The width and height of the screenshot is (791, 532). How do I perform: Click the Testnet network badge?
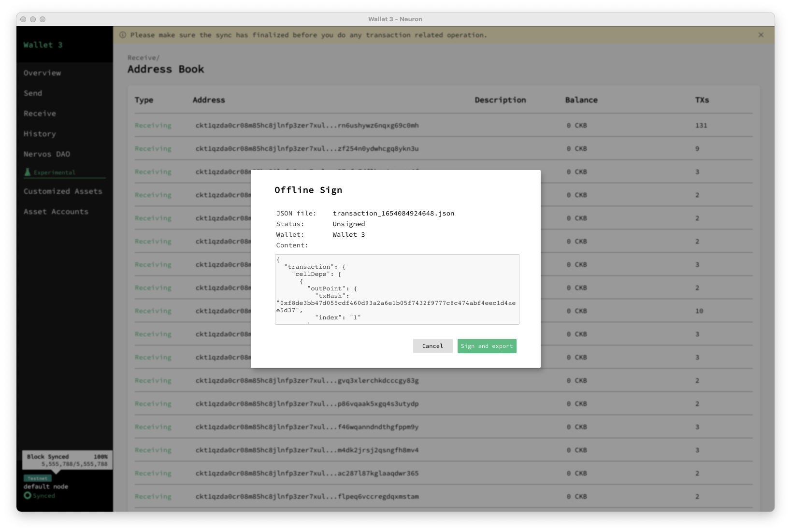pos(38,478)
